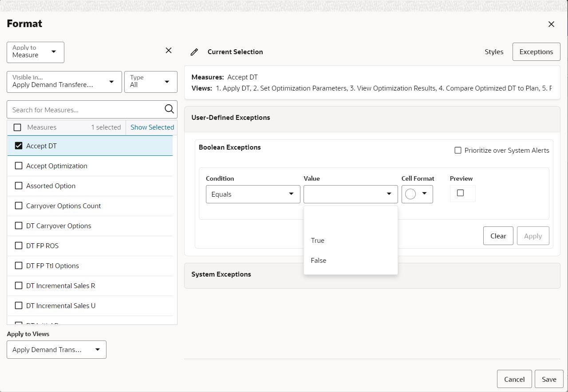Check the Accept Optimization measure

(18, 166)
